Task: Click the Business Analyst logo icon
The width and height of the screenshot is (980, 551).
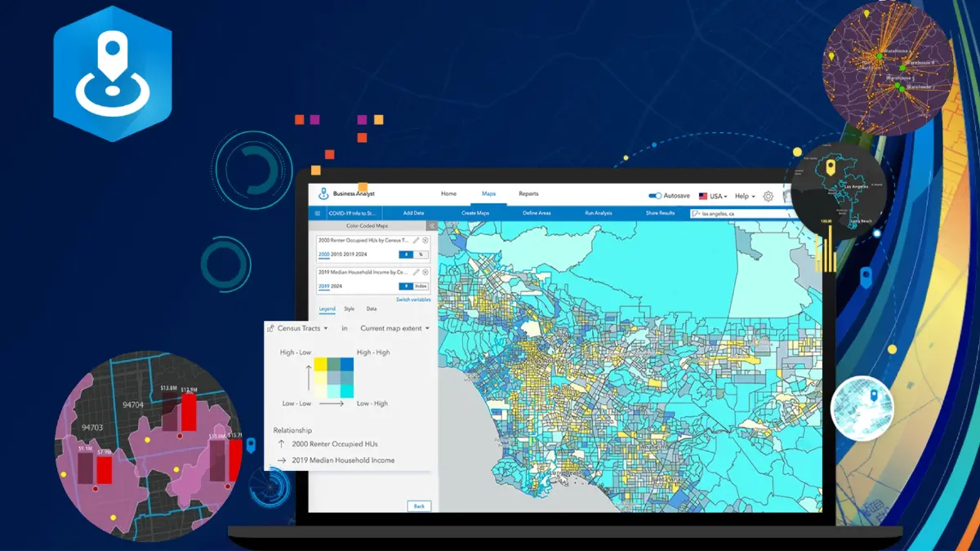Action: [323, 194]
